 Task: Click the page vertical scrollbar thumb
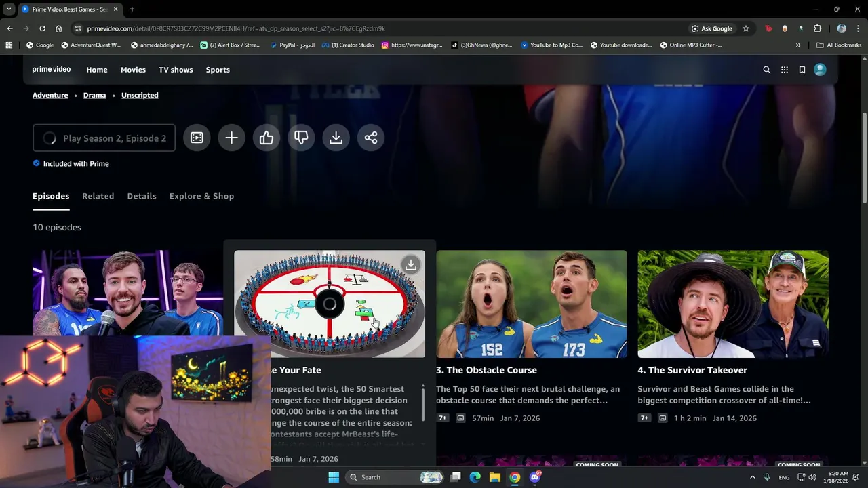(864, 157)
